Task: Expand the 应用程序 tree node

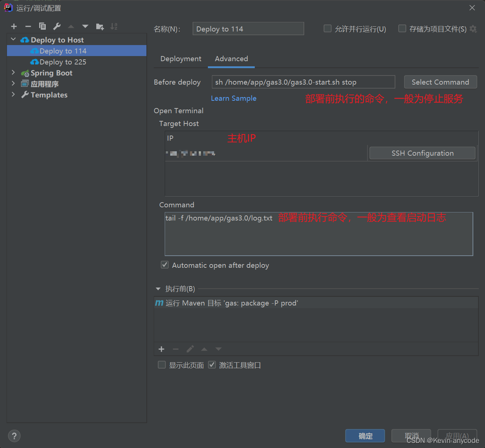Action: coord(14,84)
